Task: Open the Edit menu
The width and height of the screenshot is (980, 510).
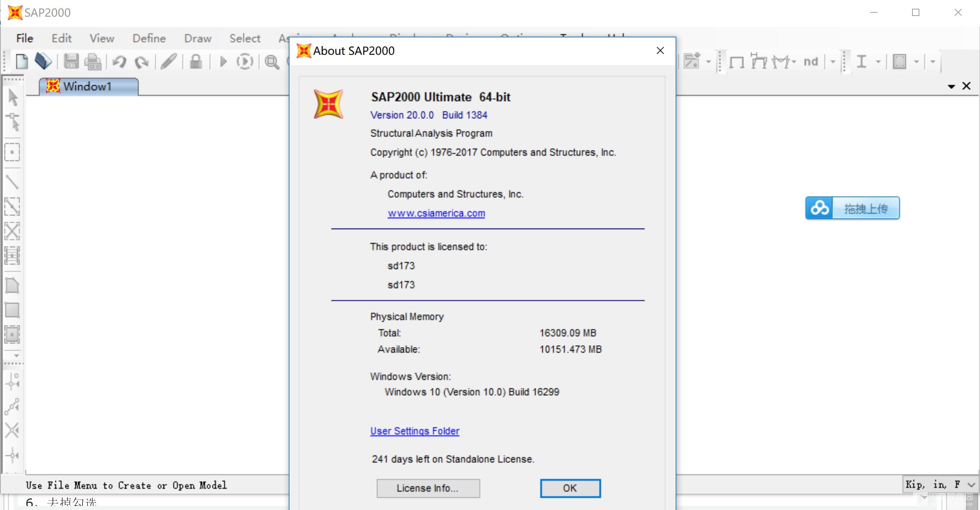Action: pyautogui.click(x=61, y=38)
